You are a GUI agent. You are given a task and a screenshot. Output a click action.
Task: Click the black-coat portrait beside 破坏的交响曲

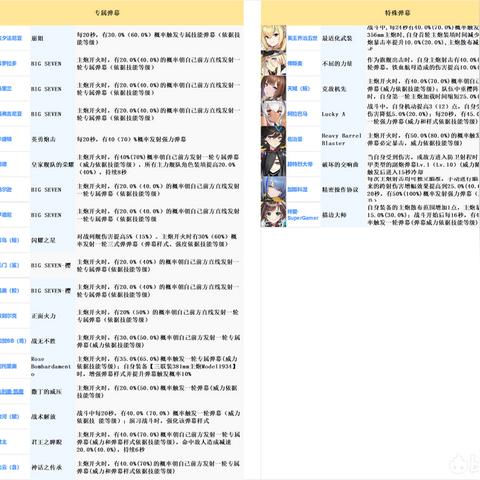[x=273, y=164]
